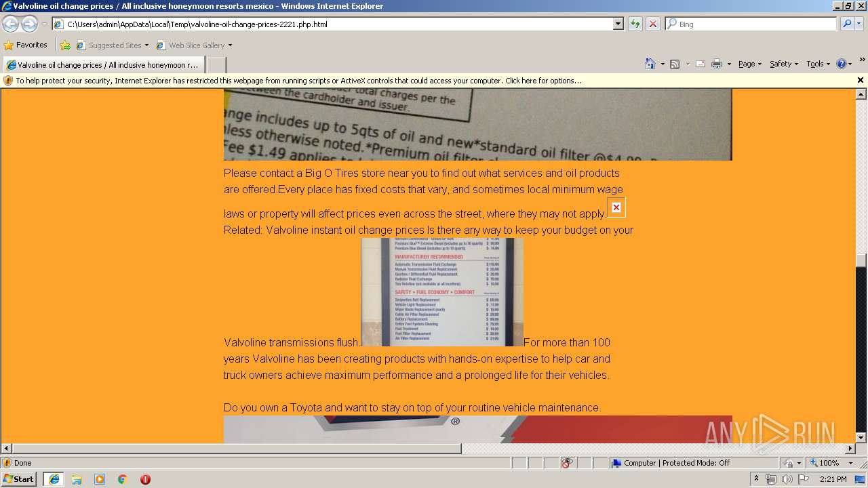
Task: Close the security information bar
Action: click(x=861, y=80)
